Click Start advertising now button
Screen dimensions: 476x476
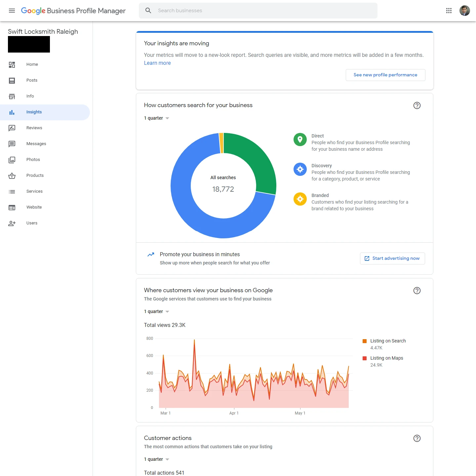[392, 258]
